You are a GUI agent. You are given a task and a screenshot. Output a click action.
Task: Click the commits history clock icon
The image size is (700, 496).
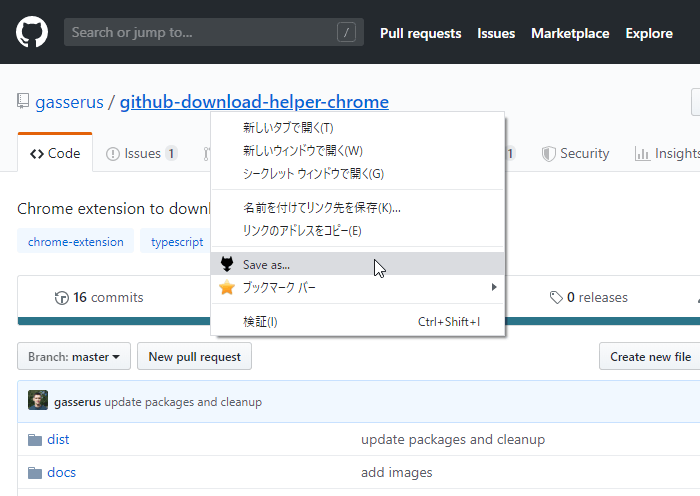pos(62,298)
